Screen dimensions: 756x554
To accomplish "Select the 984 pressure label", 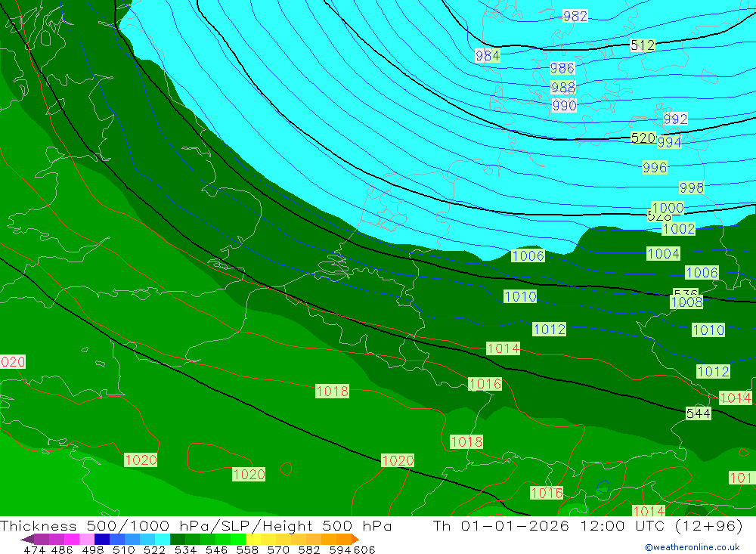I will coord(488,56).
